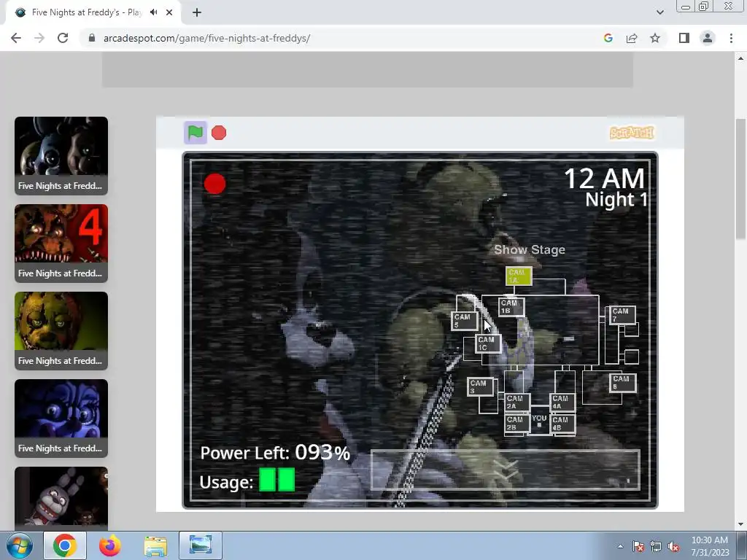
Task: Click the picture viewer taskbar icon
Action: pos(201,545)
